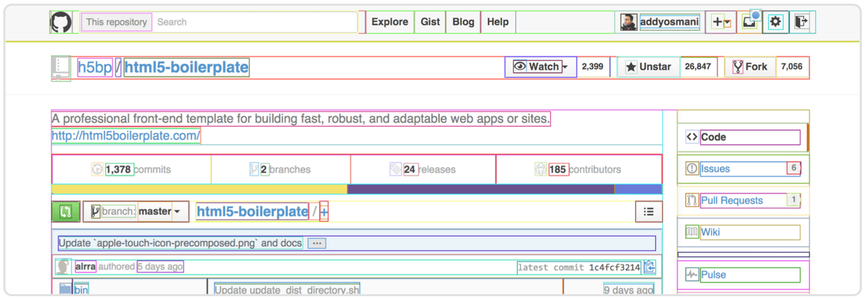Image resolution: width=868 pixels, height=300 pixels.
Task: Click the green compare and review button
Action: [65, 212]
